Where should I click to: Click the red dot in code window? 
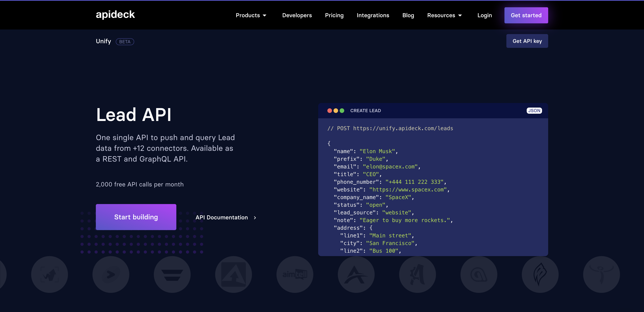(x=329, y=111)
